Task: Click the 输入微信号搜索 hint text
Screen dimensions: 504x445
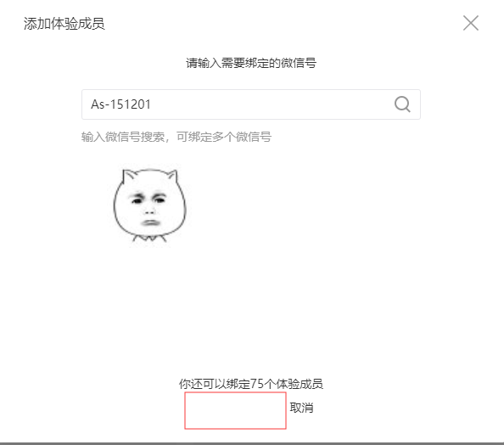Action: pyautogui.click(x=123, y=137)
